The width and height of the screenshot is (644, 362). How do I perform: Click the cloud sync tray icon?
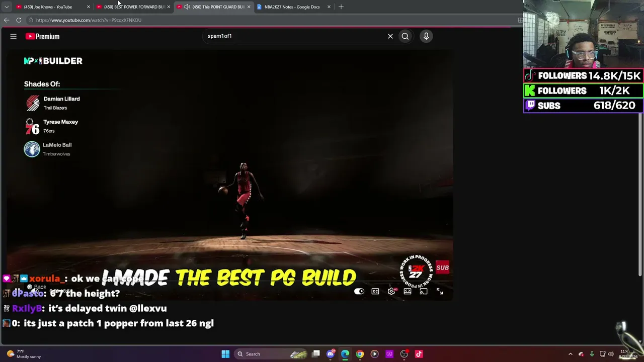[581, 354]
